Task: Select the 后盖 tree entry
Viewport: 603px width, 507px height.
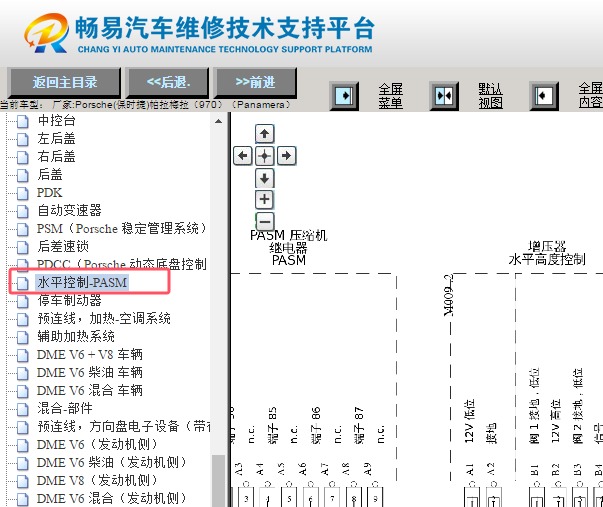Action: pos(50,175)
